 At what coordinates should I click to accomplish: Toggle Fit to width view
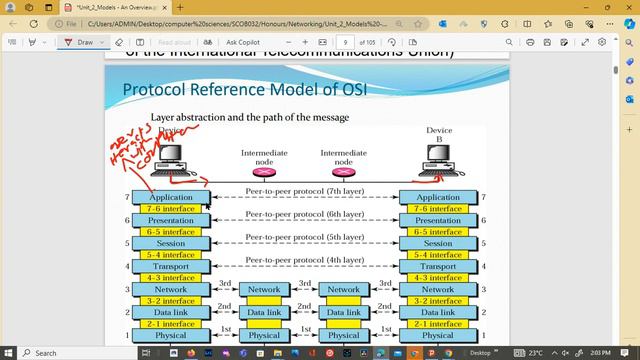322,42
